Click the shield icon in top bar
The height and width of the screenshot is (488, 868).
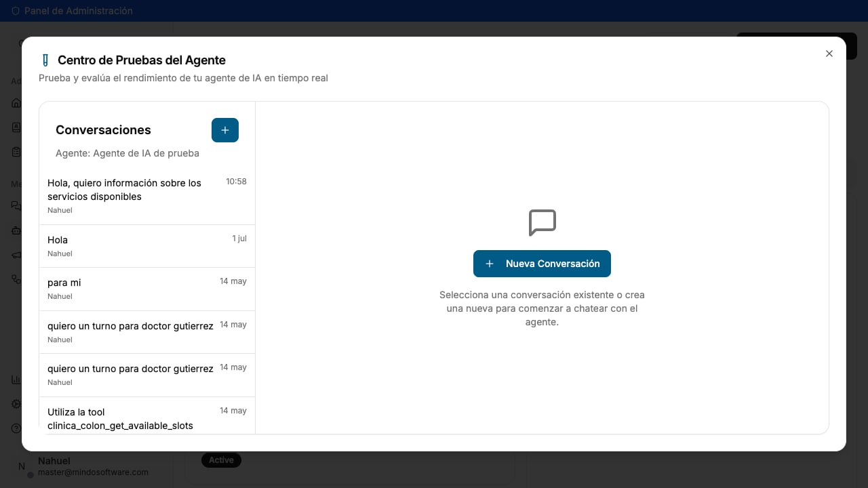[x=16, y=11]
